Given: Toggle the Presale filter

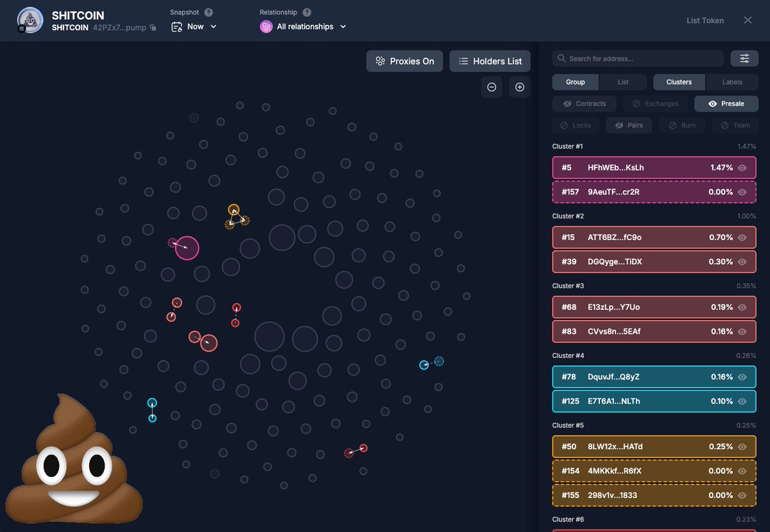Looking at the screenshot, I should click(x=726, y=103).
